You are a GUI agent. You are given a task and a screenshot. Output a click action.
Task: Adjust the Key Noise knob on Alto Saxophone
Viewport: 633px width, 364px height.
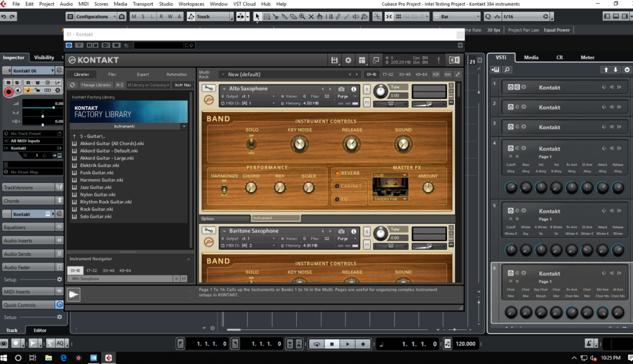point(300,144)
